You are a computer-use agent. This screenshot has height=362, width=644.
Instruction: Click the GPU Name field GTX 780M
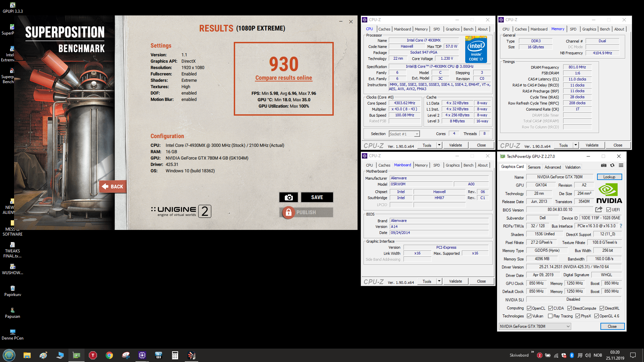tap(560, 177)
